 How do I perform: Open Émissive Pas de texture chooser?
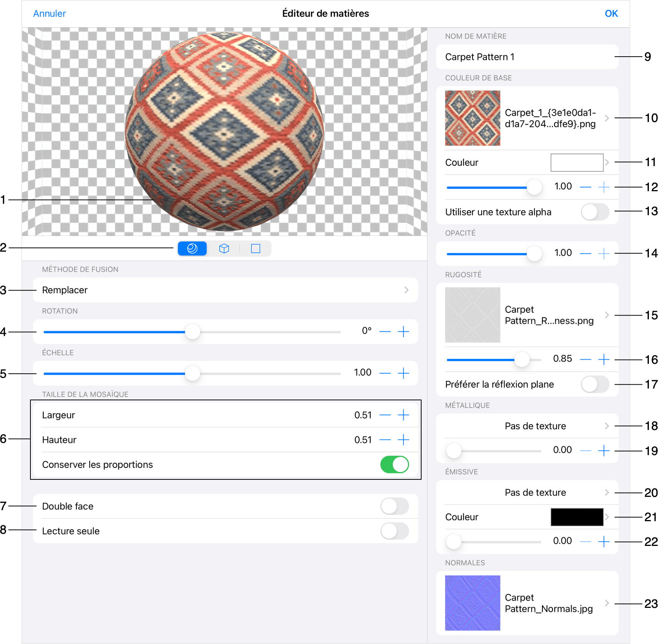click(527, 493)
